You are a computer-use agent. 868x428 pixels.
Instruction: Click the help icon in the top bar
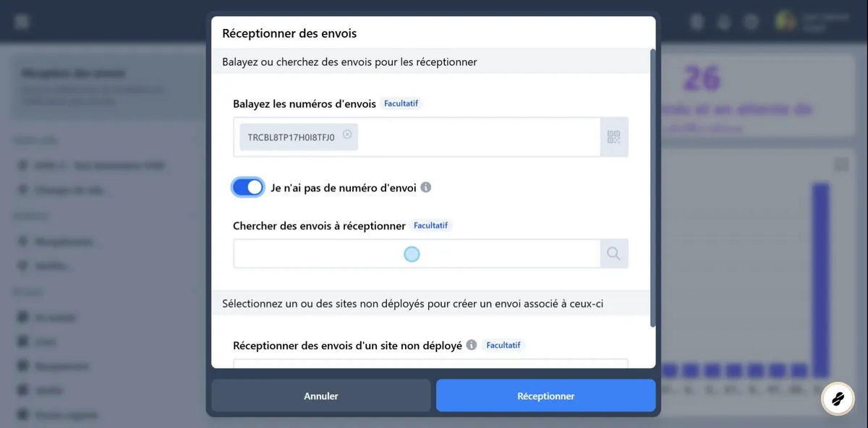[751, 21]
